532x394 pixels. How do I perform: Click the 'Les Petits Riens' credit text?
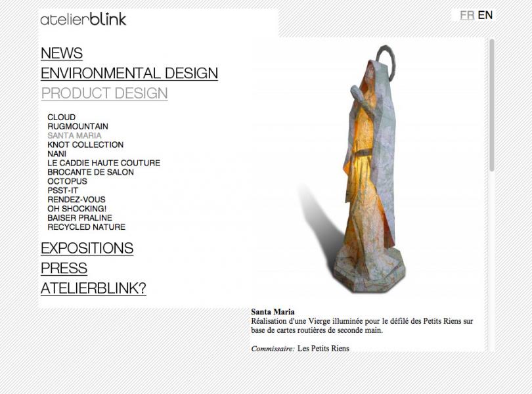[323, 349]
